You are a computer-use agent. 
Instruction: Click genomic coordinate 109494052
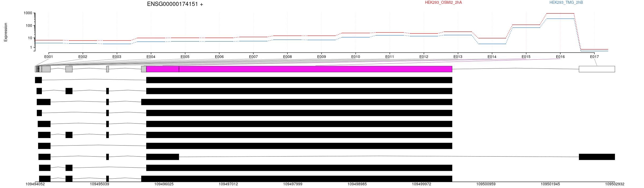[35, 184]
